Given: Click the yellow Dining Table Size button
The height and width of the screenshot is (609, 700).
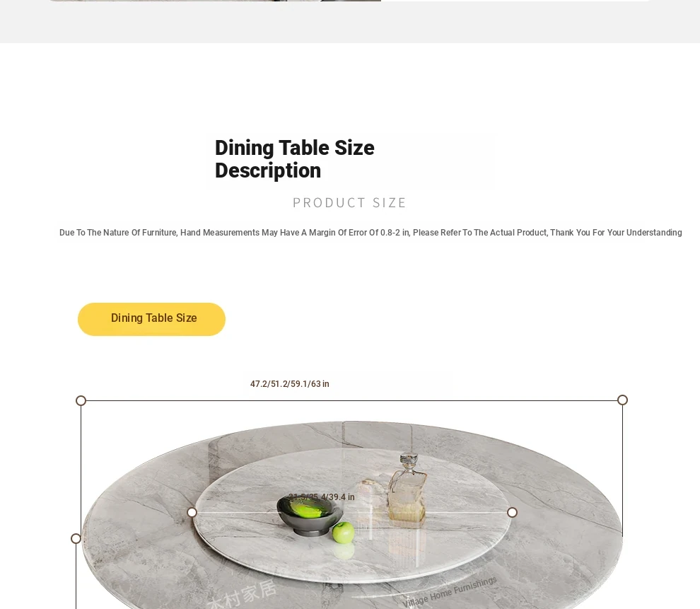Looking at the screenshot, I should 151,319.
